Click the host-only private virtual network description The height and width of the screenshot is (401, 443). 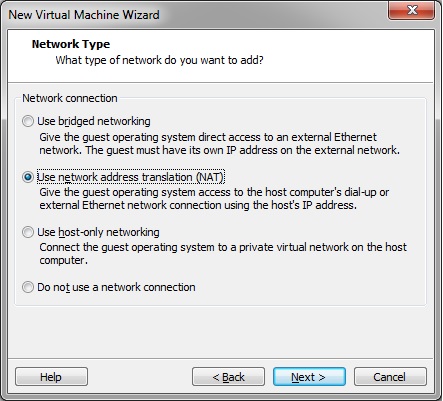223,254
